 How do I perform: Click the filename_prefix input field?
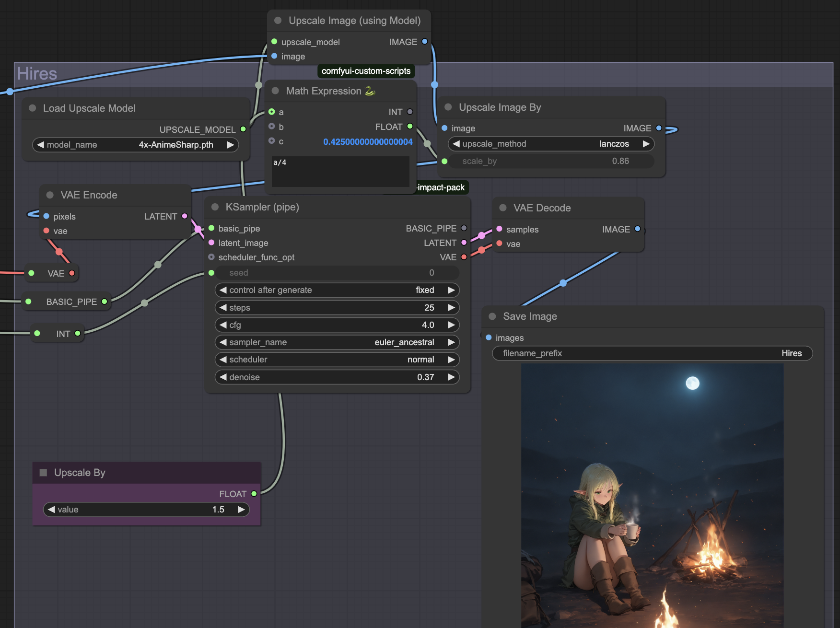click(652, 353)
